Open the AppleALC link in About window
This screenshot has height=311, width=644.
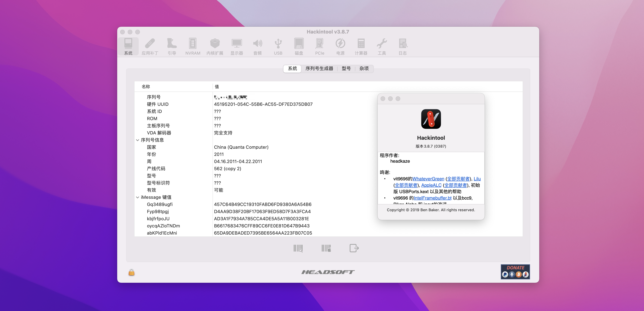[431, 185]
